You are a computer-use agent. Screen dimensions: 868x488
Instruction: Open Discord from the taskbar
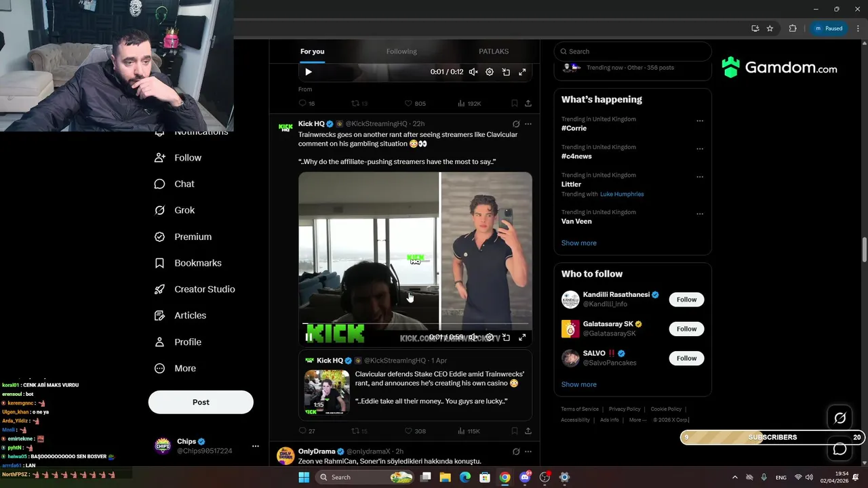tap(525, 477)
